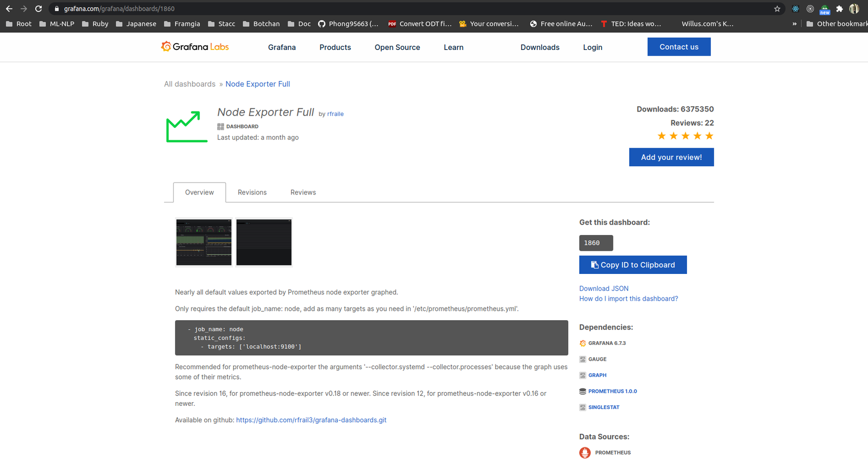Open the browser extensions puzzle icon
This screenshot has height=459, width=868.
(840, 8)
